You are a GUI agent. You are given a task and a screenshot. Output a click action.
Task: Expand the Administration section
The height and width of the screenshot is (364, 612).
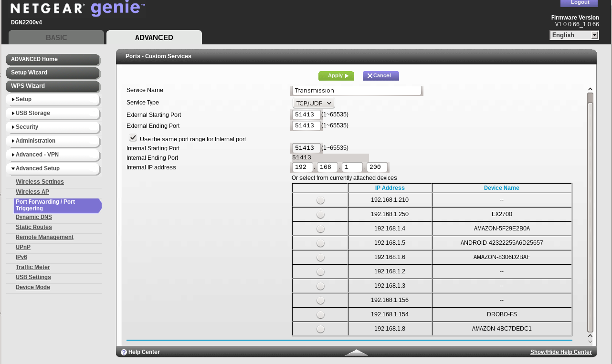[53, 141]
